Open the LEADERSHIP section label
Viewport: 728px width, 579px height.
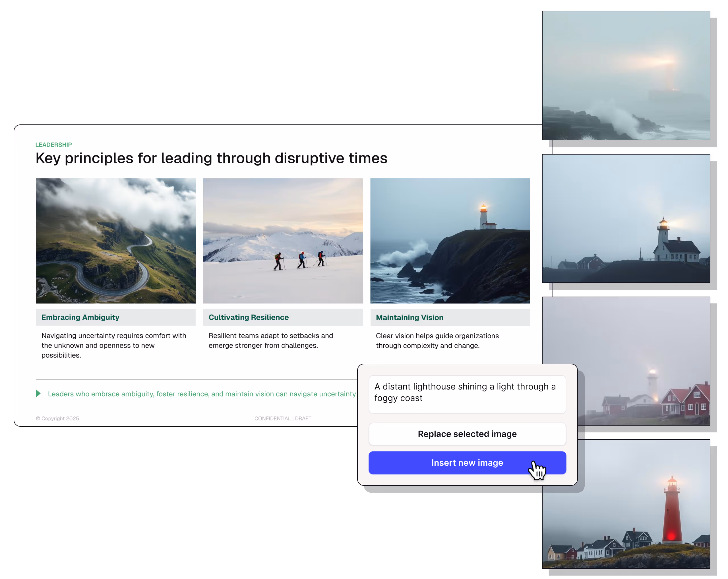click(x=53, y=144)
